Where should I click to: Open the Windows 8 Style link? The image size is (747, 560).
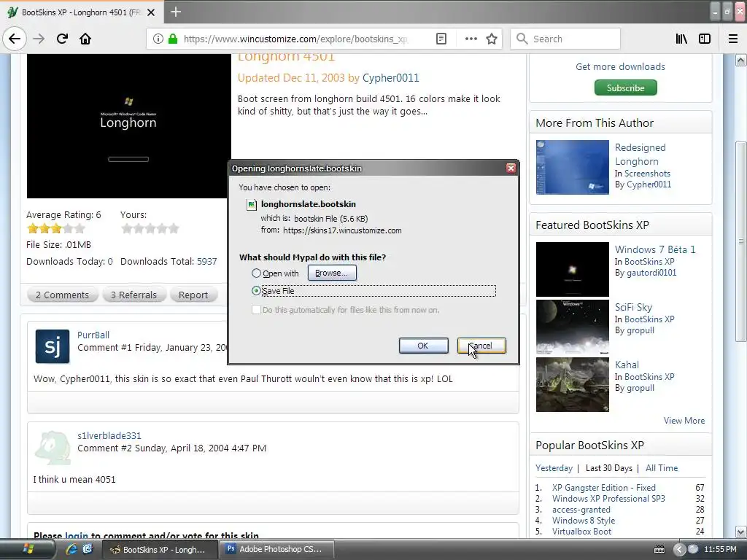(584, 521)
